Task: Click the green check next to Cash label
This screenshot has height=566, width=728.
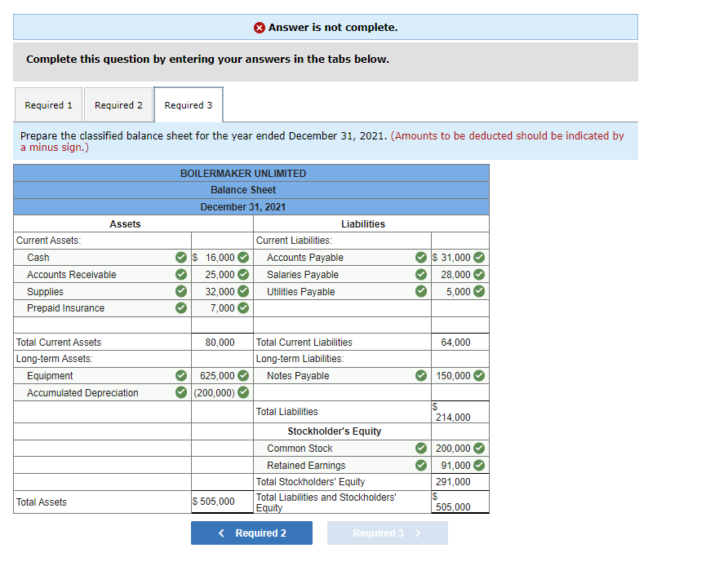Action: pyautogui.click(x=181, y=258)
